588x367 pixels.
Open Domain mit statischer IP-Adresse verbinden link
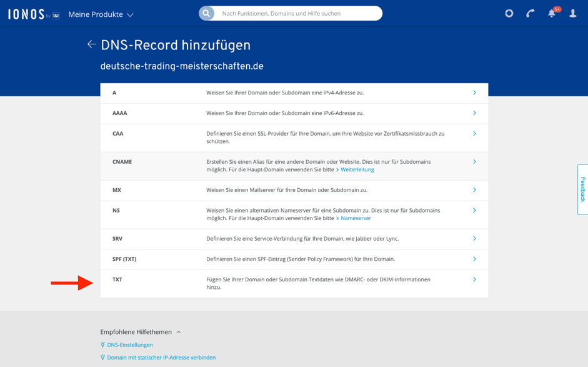(161, 358)
